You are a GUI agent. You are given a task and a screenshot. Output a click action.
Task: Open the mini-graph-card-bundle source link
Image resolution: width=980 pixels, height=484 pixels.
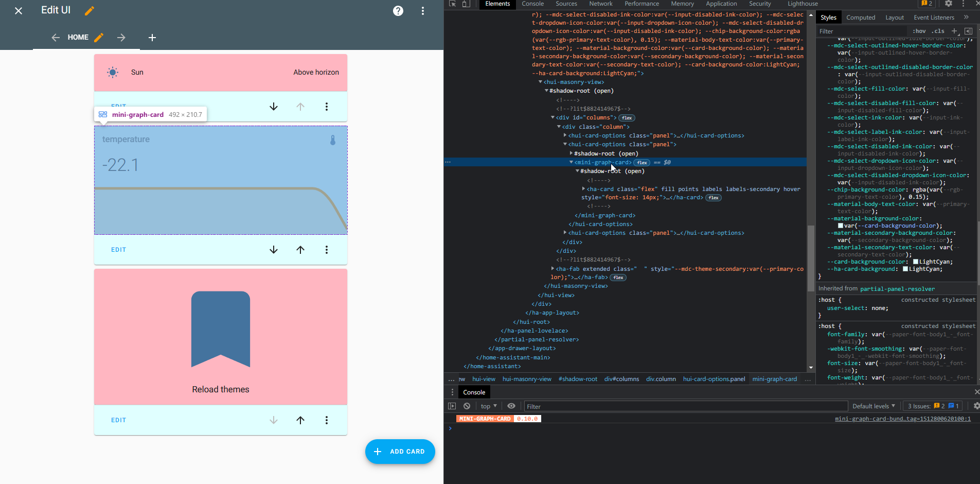coord(903,419)
